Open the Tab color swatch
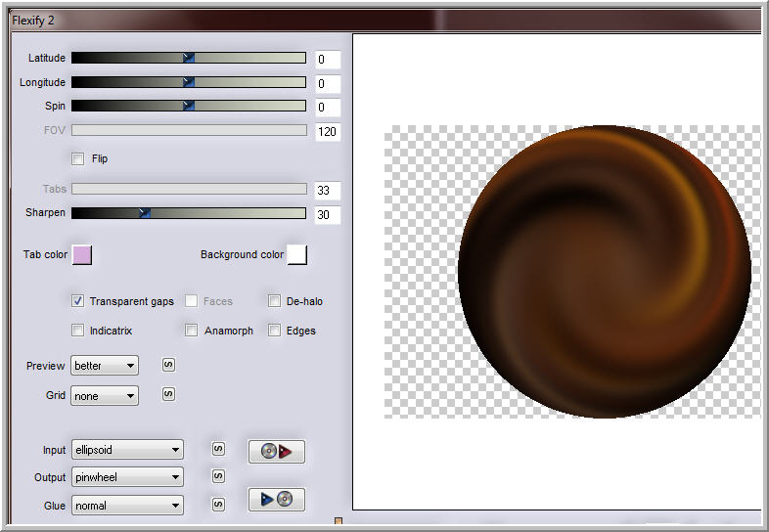Viewport: 769px width, 532px height. point(82,255)
